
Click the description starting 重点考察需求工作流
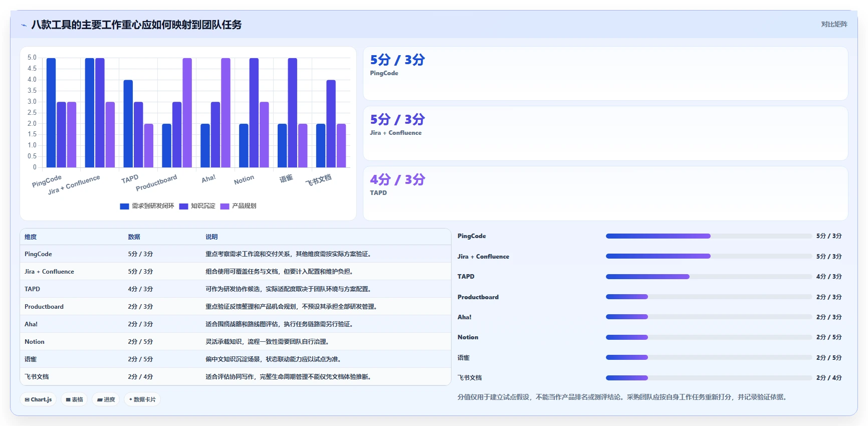[289, 254]
